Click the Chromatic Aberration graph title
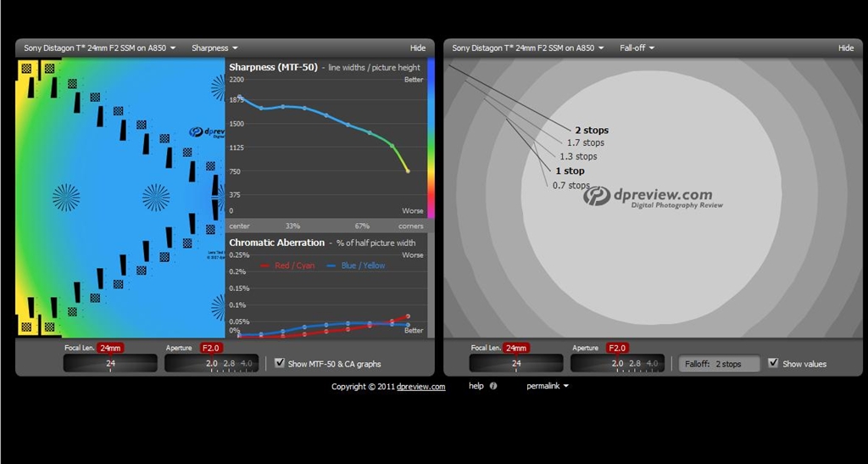This screenshot has height=464, width=868. pyautogui.click(x=277, y=243)
